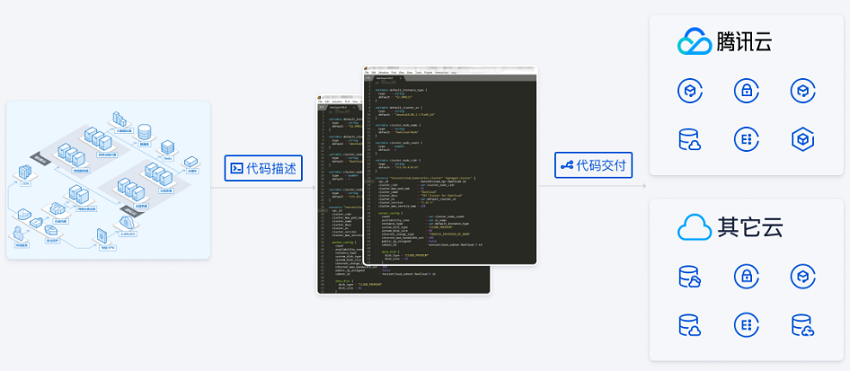The image size is (850, 371).
Task: Open File menu in front code editor
Action: click(366, 72)
